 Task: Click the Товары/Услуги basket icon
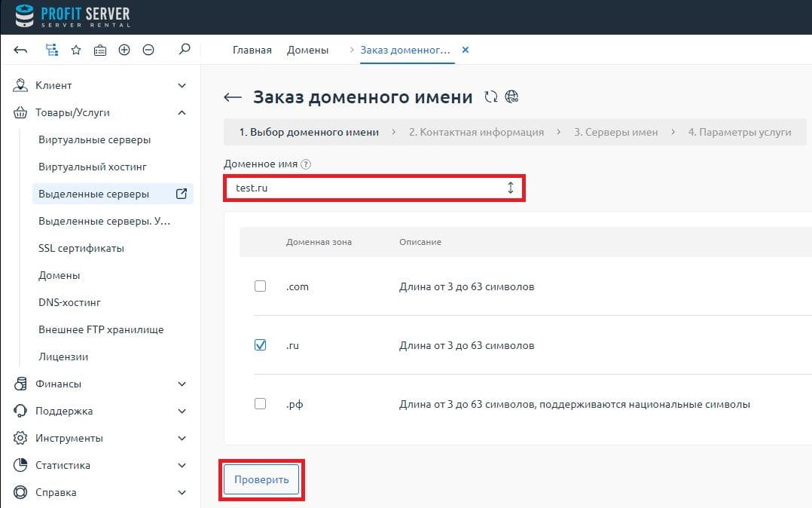20,112
